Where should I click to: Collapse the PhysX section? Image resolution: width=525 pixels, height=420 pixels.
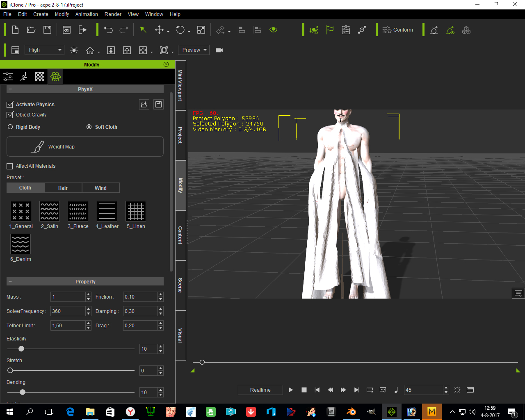10,89
